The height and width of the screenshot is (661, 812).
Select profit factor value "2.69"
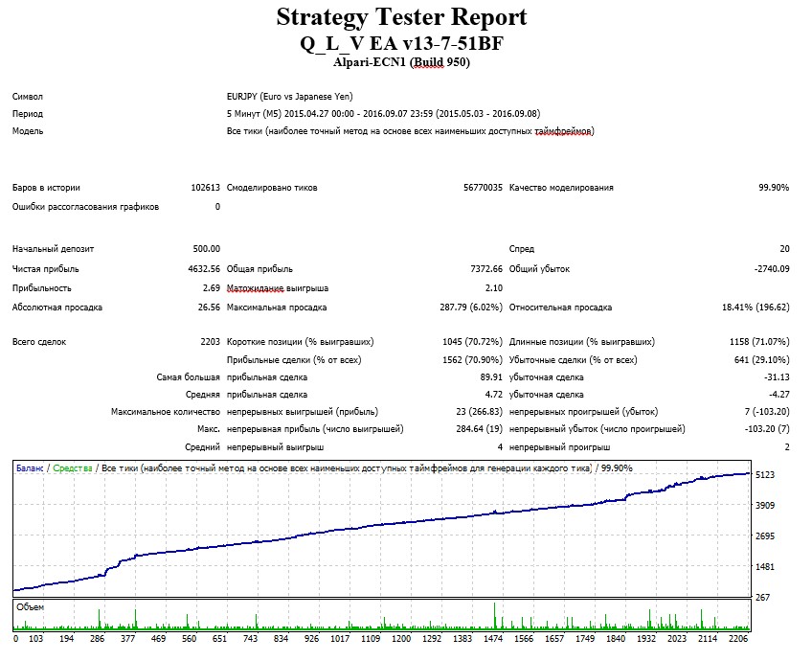pyautogui.click(x=212, y=288)
